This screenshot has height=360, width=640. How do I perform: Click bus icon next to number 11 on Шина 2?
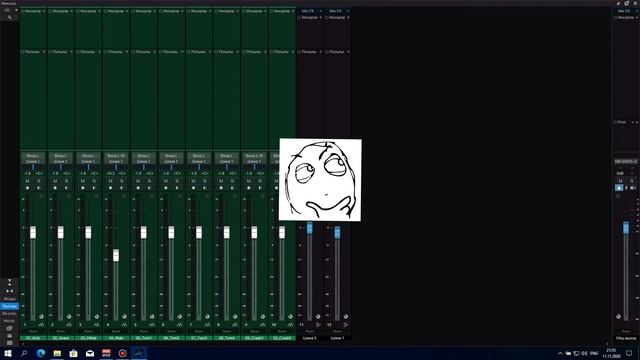318,324
